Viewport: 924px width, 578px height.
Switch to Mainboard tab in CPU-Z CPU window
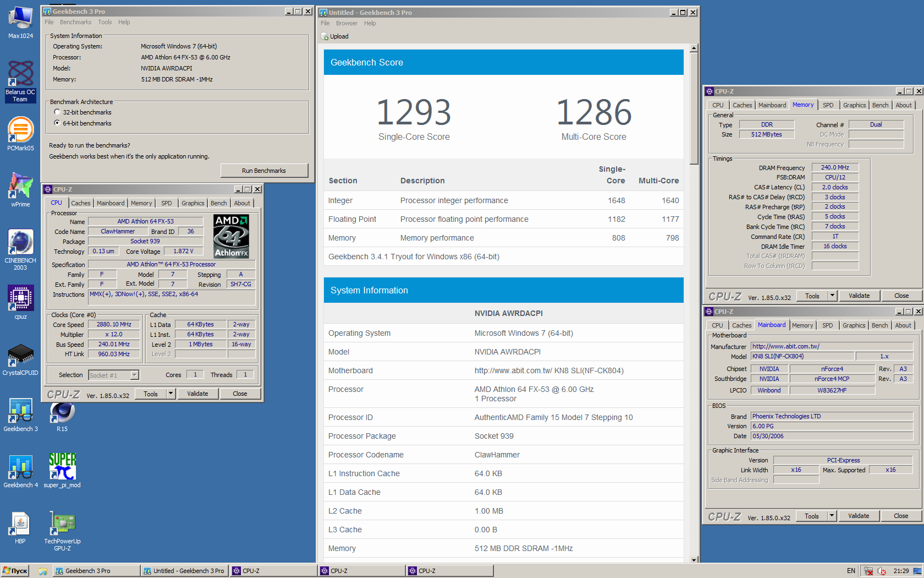pyautogui.click(x=111, y=203)
